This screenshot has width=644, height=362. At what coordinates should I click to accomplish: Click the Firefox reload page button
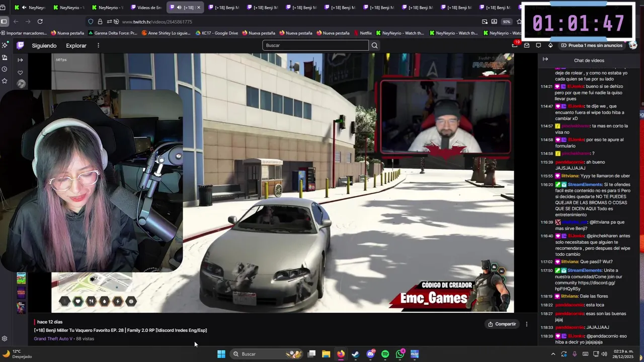click(40, 22)
